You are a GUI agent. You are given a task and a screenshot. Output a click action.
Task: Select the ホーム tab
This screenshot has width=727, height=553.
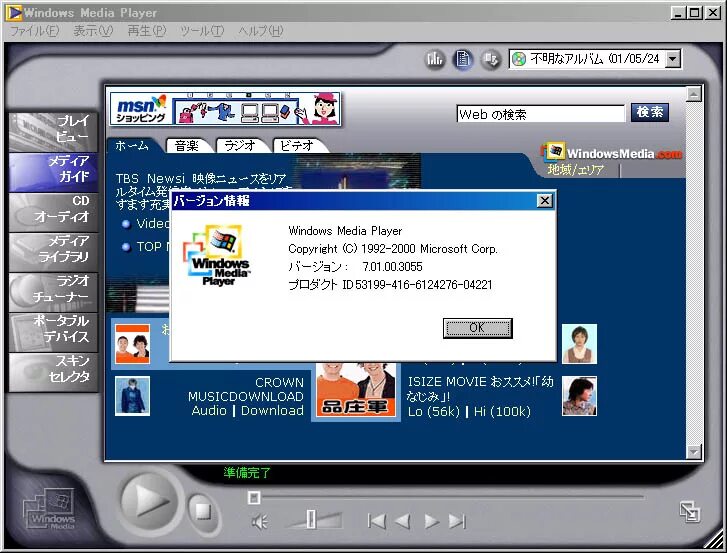(x=133, y=146)
